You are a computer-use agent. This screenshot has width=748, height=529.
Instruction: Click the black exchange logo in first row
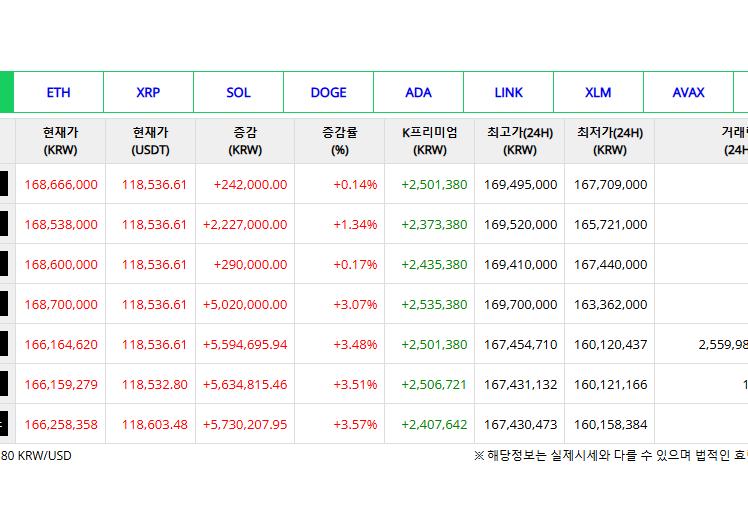point(4,184)
